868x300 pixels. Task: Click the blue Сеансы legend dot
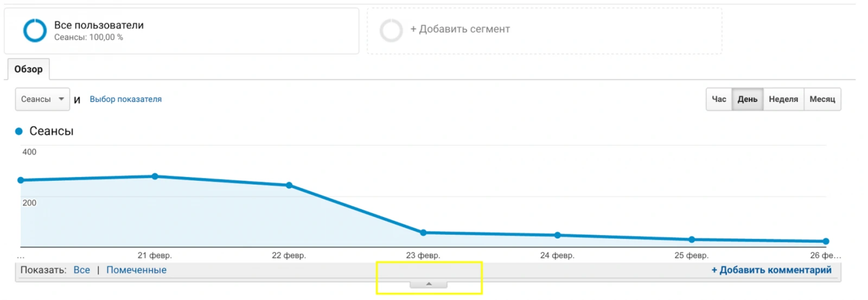pos(19,131)
